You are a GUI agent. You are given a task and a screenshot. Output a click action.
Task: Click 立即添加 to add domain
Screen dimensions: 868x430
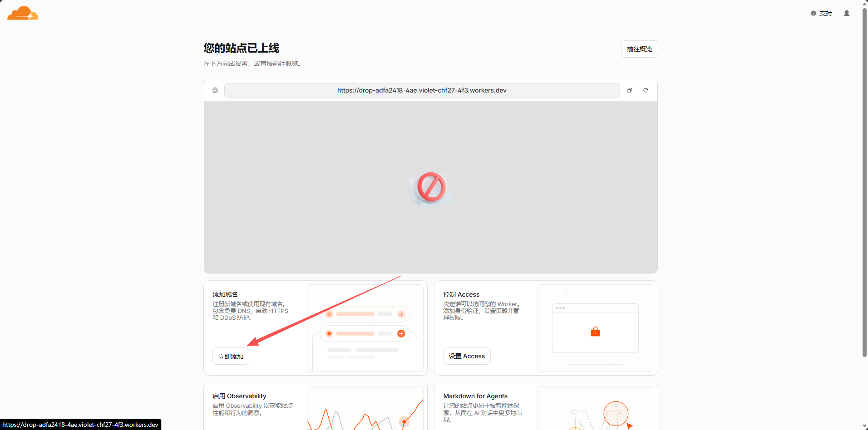point(231,357)
